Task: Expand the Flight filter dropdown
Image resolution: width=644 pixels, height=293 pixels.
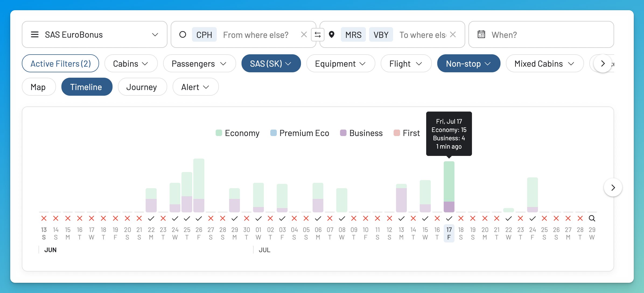Action: point(406,63)
